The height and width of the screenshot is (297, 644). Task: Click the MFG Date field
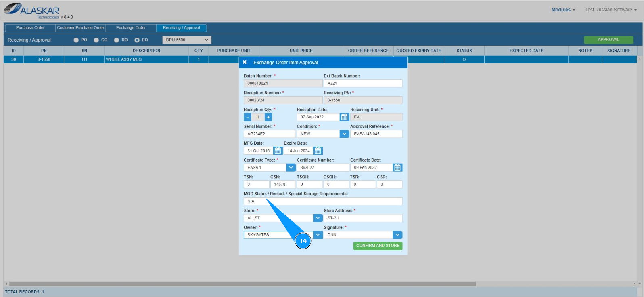(x=259, y=151)
